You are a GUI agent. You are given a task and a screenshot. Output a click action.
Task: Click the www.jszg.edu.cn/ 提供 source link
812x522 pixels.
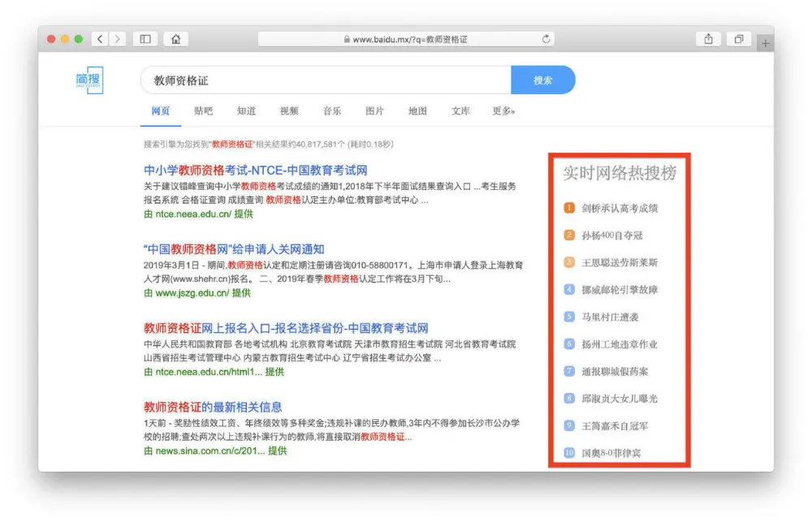[197, 292]
